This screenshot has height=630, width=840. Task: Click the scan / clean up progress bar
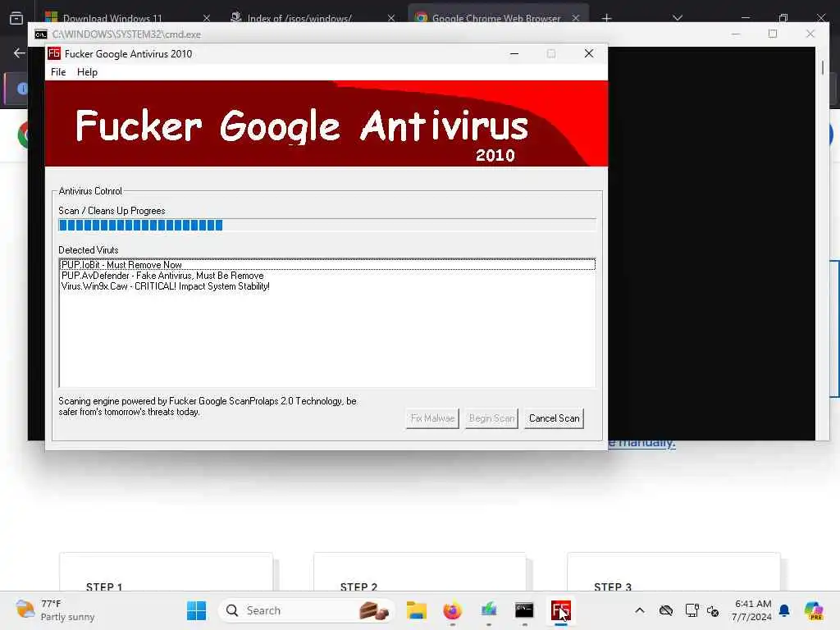click(326, 225)
